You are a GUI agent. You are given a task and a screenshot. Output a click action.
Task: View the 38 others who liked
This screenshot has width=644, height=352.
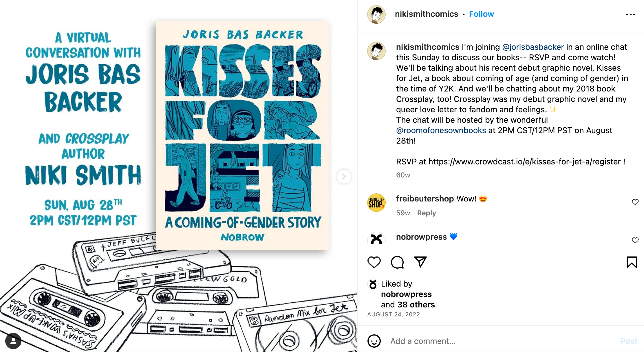pos(416,305)
